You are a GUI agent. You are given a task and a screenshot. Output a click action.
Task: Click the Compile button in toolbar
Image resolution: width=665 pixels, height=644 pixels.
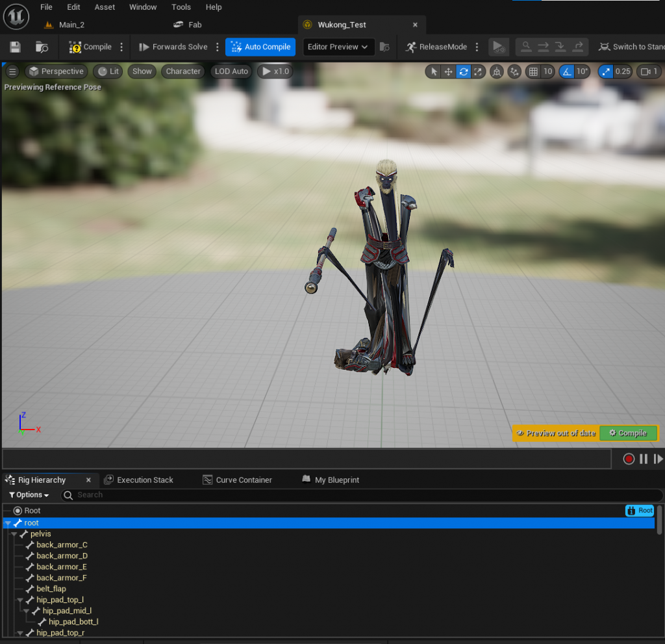click(90, 47)
